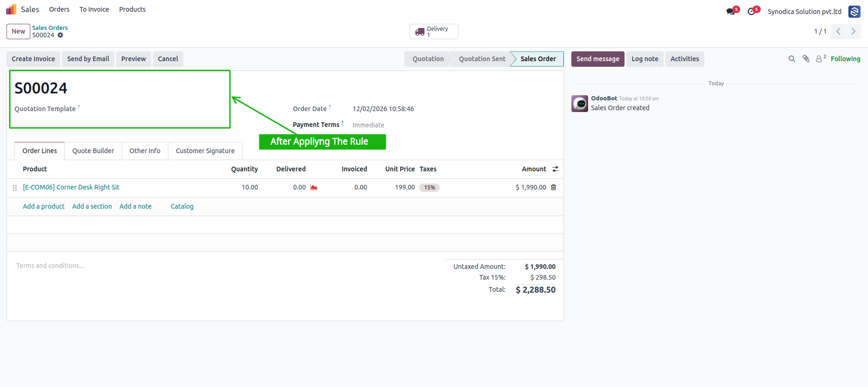
Task: Show followers list icon
Action: point(820,58)
